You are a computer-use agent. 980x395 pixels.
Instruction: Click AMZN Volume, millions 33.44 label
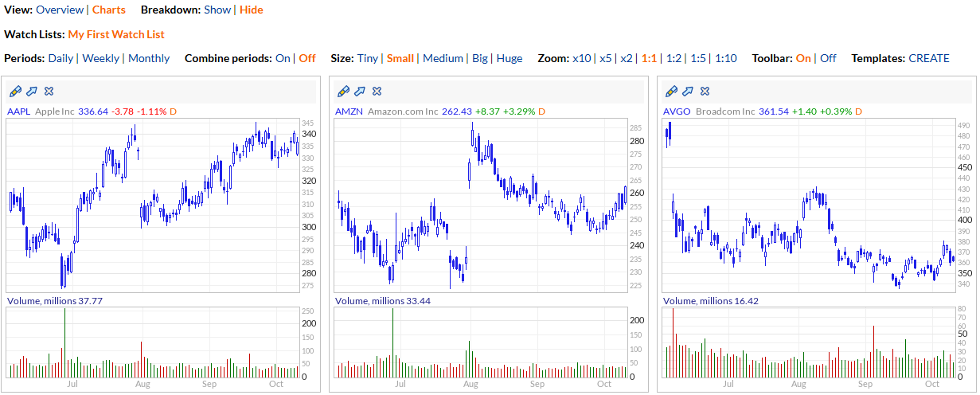tap(383, 301)
